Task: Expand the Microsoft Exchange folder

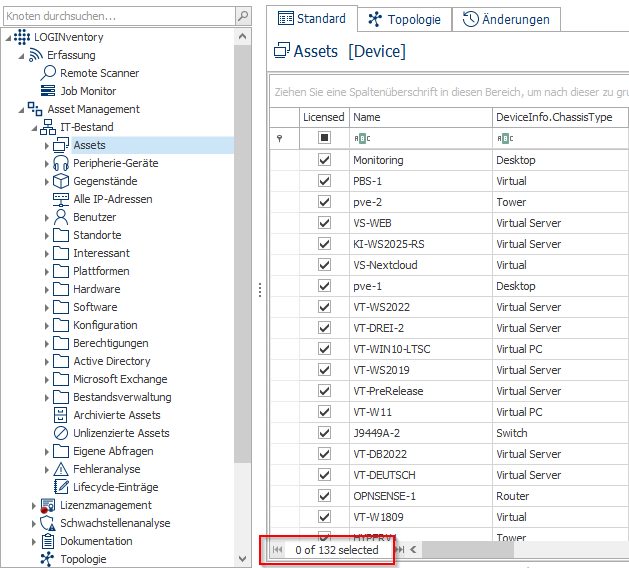Action: [x=47, y=380]
